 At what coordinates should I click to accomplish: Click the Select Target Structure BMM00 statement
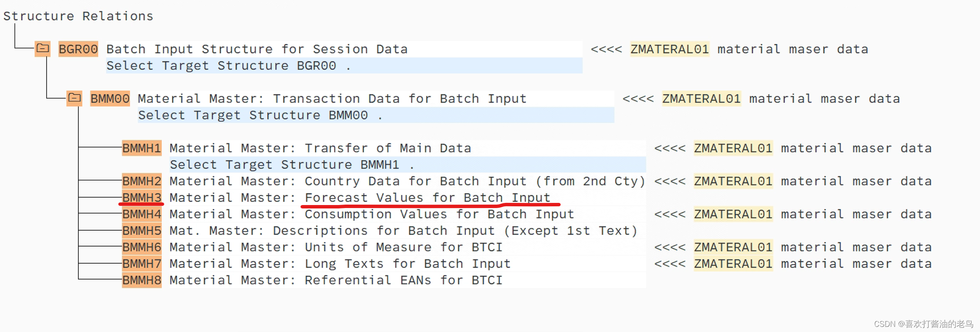click(259, 115)
